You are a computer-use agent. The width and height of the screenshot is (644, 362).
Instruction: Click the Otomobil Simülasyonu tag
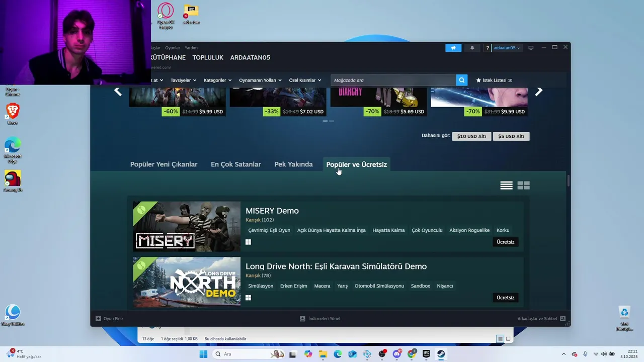tap(379, 286)
